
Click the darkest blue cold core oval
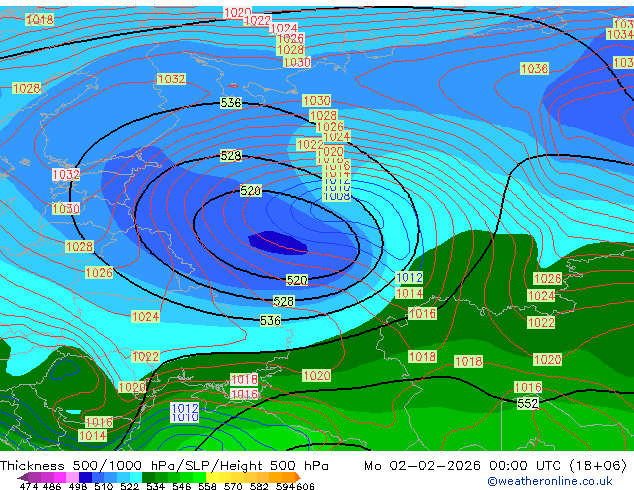pos(278,243)
